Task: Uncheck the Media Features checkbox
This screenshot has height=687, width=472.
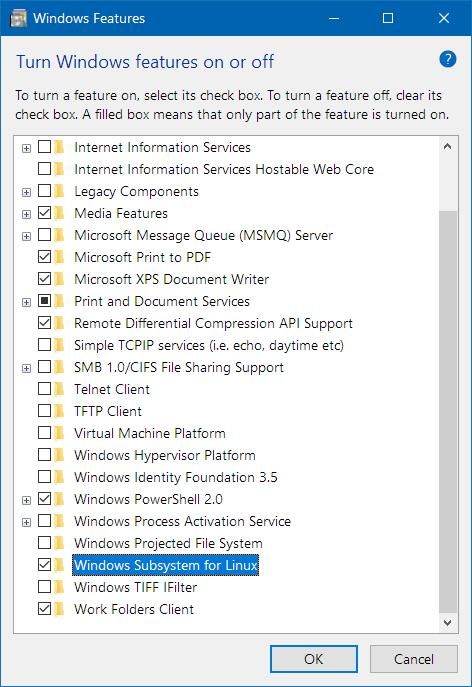Action: coord(44,212)
